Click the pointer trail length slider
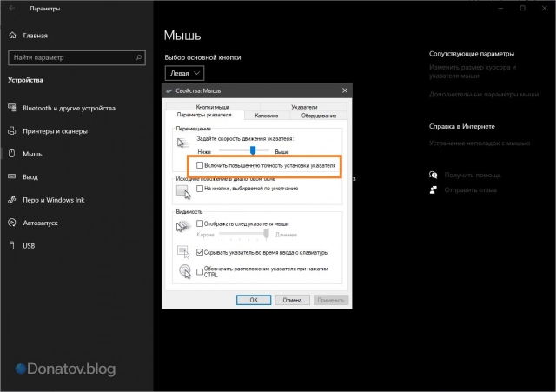Screen dimensions: 556x392 pos(244,234)
